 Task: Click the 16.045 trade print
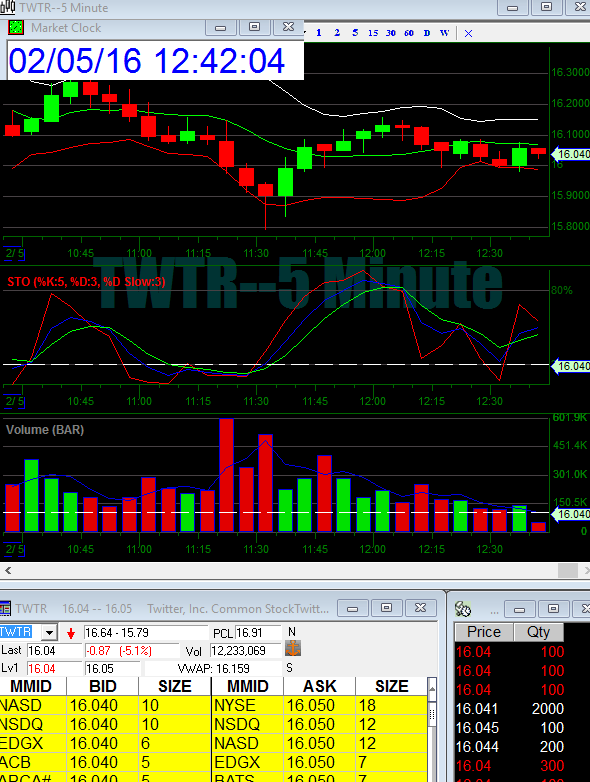[510, 728]
